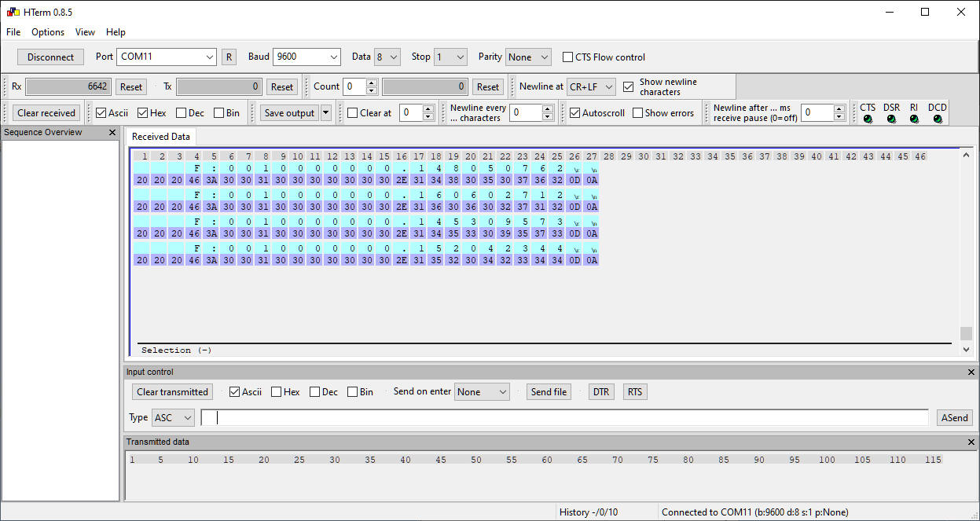Reset the Tx byte counter
Screen dimensions: 980x521
[281, 86]
